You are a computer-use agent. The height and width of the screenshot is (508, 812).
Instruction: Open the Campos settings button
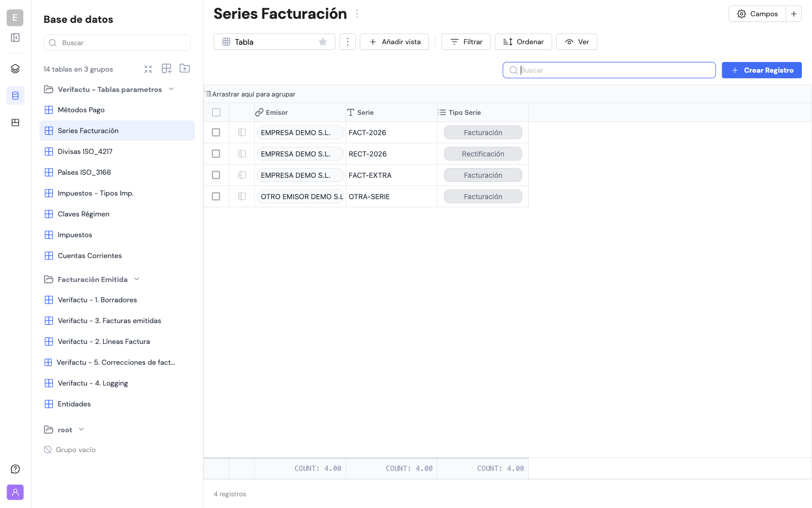[757, 14]
